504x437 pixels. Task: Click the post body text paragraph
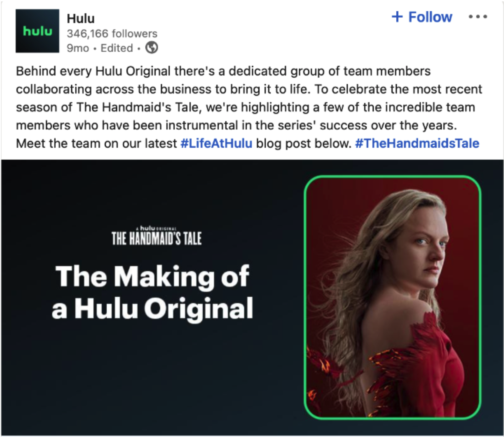tap(249, 107)
